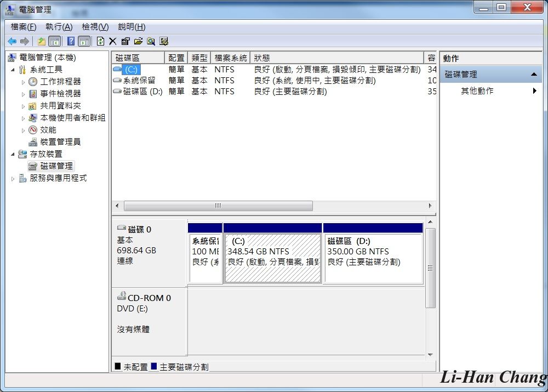Click the horizontal scrollbar thumb in volume list
The image size is (548, 392).
coord(218,206)
